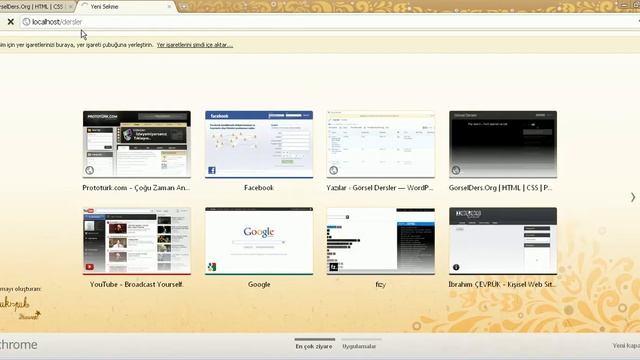Click the favicon on İbrahim ÇEVRÜK thumbnail
Viewport: 640px width, 360px height.
click(456, 267)
